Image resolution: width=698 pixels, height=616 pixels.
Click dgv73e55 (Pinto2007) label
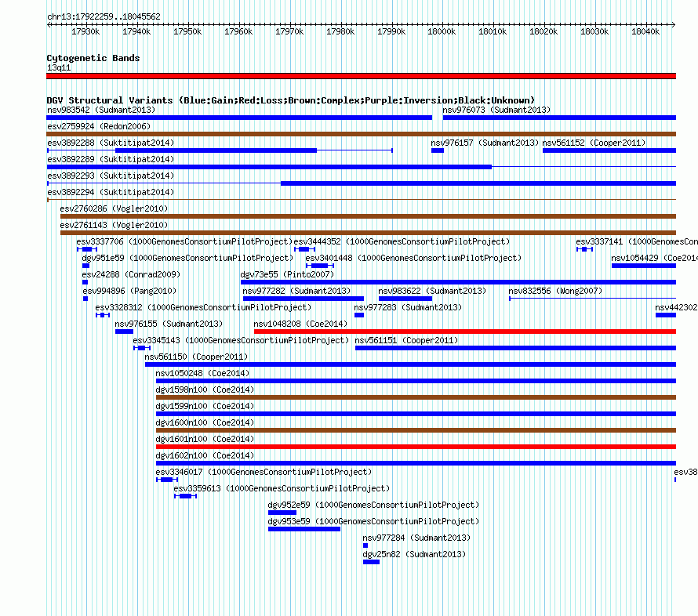[x=287, y=274]
